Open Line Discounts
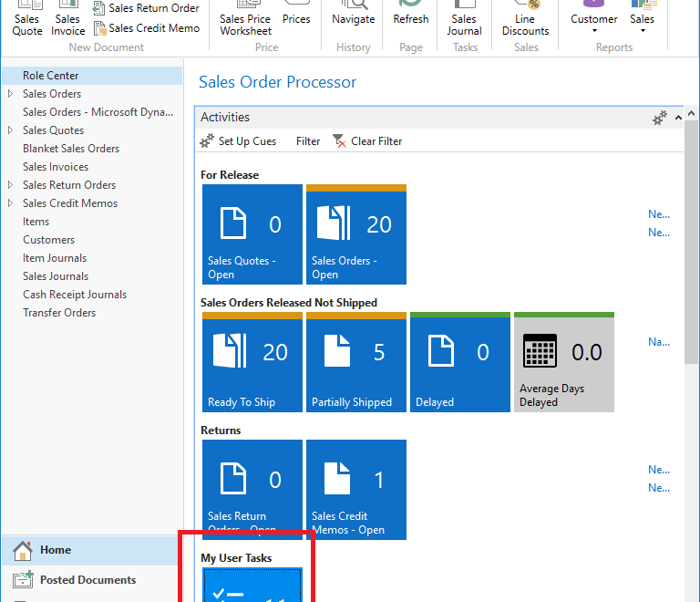The image size is (700, 602). pos(525,19)
